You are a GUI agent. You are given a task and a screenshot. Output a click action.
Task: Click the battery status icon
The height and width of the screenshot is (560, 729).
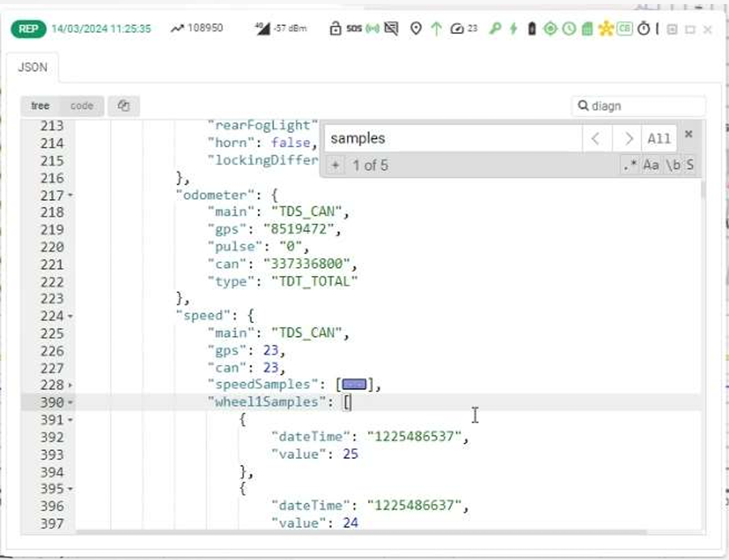pos(532,29)
